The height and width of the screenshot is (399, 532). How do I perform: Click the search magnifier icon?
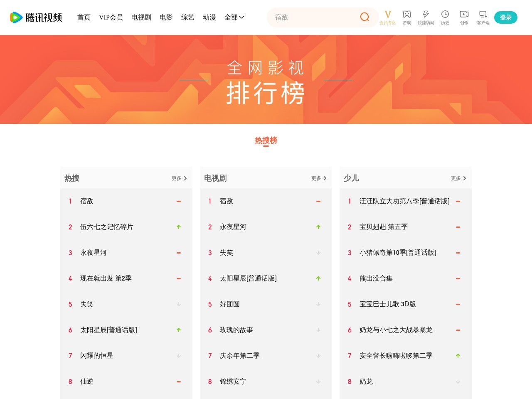365,17
